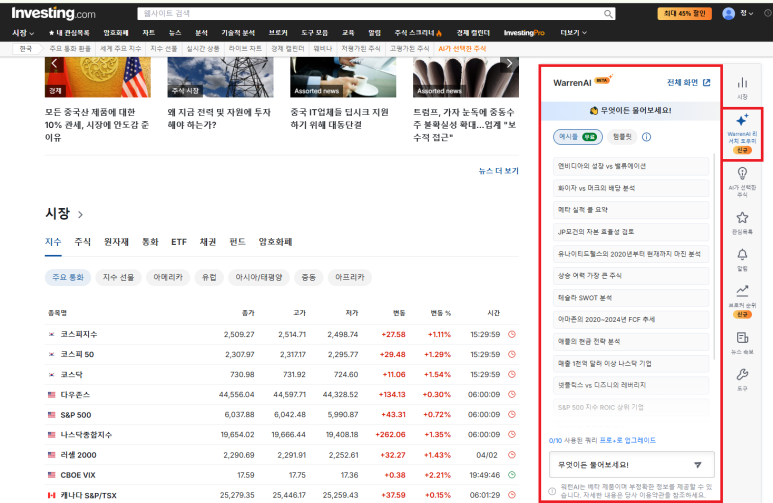Viewport: 773px width, 503px height.
Task: Click the clock icon in S&P 500 row
Action: tap(512, 415)
